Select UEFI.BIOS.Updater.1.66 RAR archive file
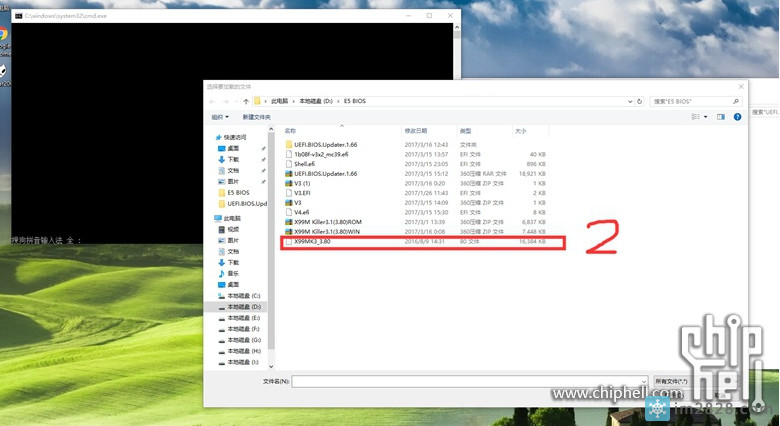This screenshot has width=780, height=426. point(326,173)
